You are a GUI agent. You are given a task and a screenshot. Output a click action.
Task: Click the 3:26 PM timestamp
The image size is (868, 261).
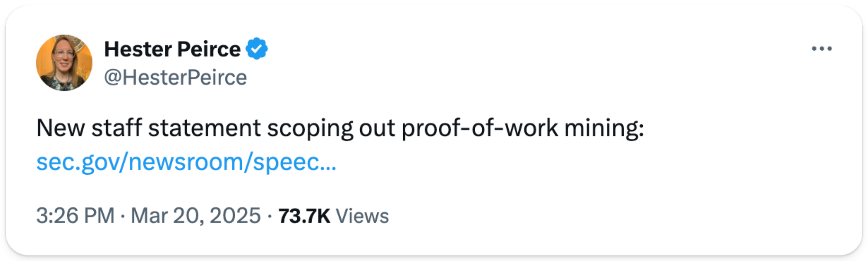(x=75, y=215)
